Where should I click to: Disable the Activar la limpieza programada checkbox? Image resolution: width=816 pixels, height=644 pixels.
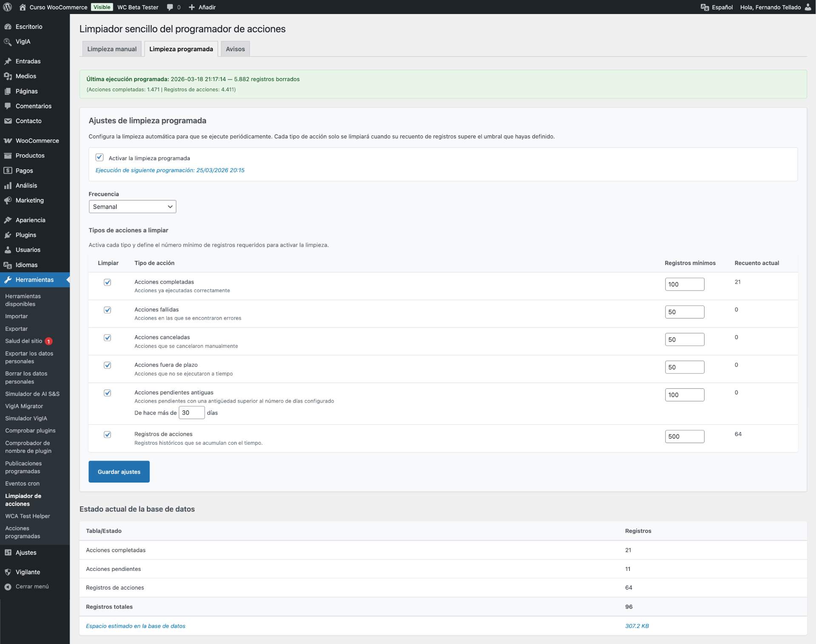pyautogui.click(x=99, y=158)
